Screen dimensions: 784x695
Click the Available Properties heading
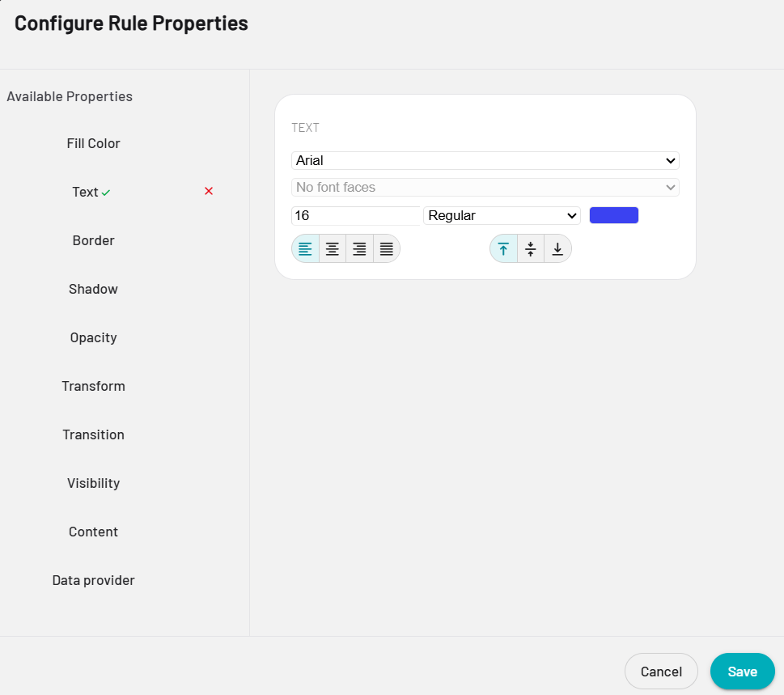(70, 96)
